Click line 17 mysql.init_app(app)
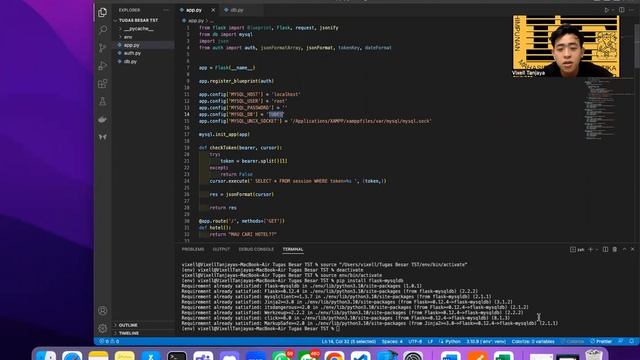The image size is (640, 360). [224, 134]
